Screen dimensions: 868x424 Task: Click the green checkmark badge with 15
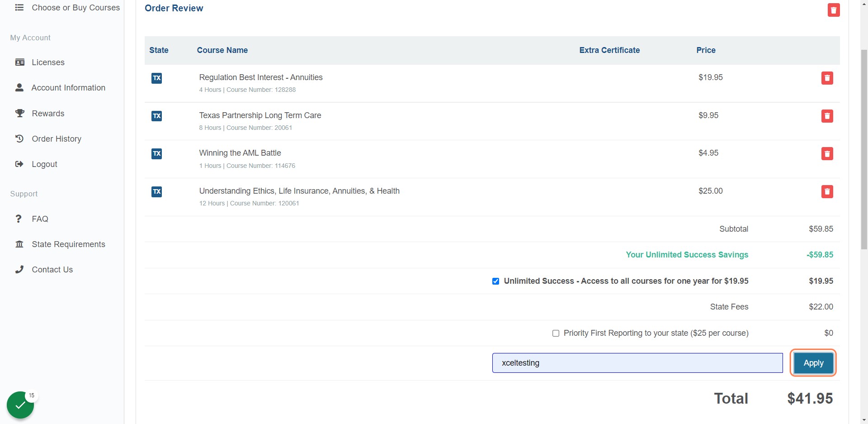pos(21,405)
